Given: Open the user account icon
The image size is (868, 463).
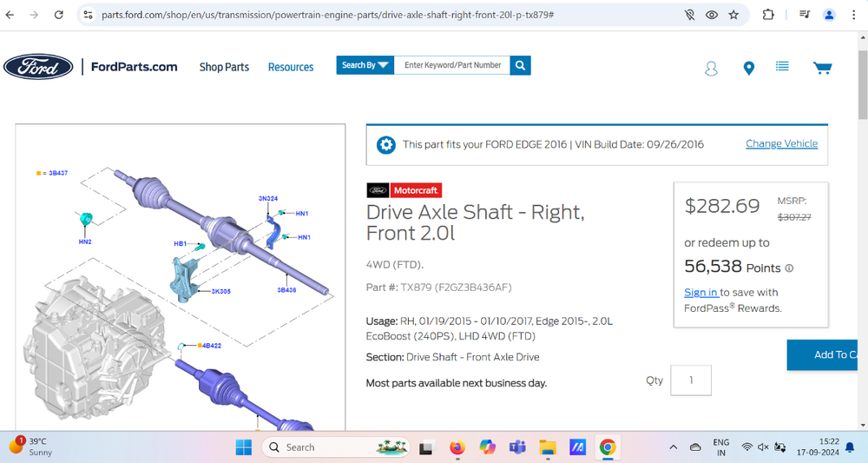Looking at the screenshot, I should pyautogui.click(x=711, y=68).
